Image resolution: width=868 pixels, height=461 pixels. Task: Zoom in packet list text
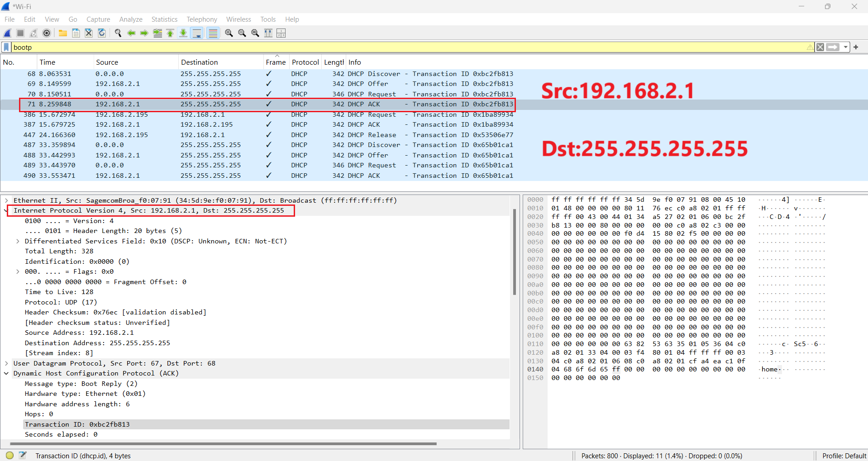coord(229,33)
